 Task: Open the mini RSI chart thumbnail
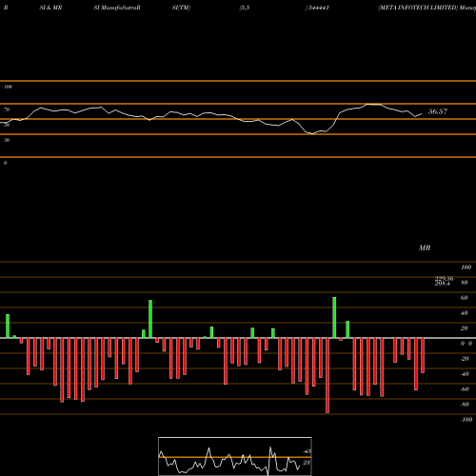(235, 456)
